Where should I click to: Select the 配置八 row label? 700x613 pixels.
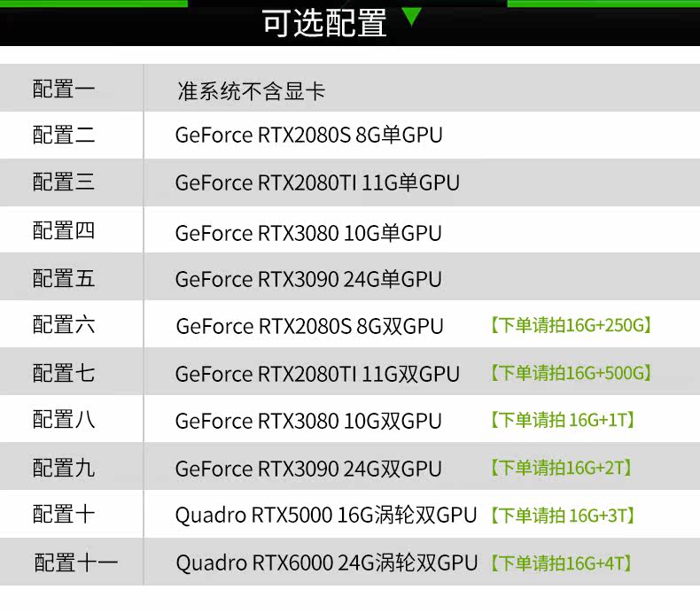coord(64,419)
